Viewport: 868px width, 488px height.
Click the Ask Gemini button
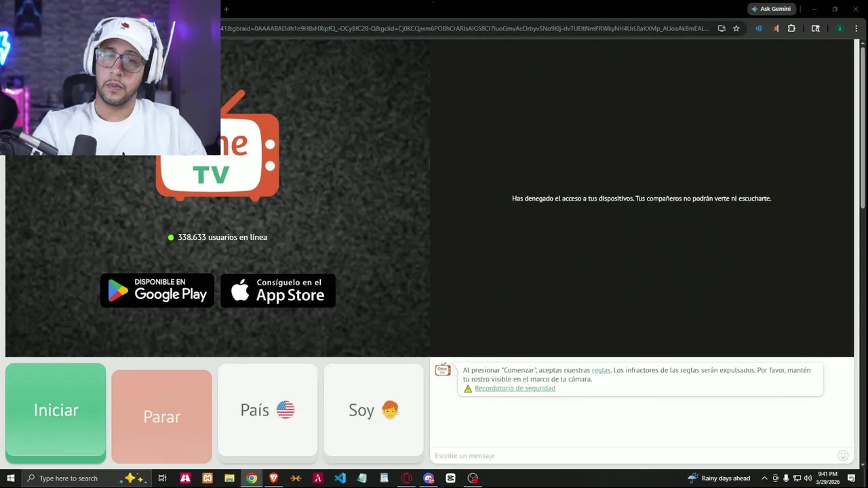pyautogui.click(x=771, y=9)
